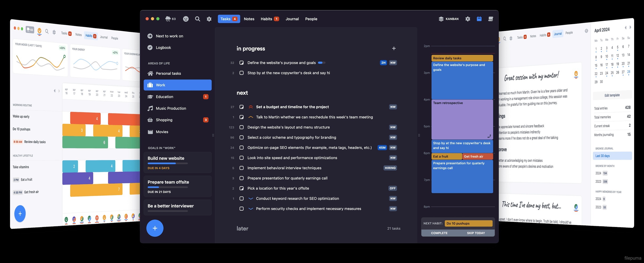Select the Music Production area
This screenshot has width=644, height=263.
coord(171,108)
